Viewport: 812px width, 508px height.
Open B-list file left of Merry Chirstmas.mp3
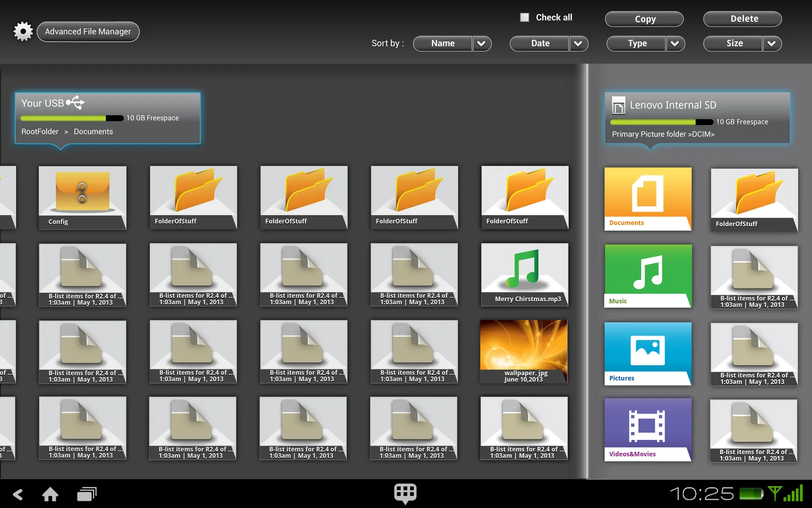(415, 275)
